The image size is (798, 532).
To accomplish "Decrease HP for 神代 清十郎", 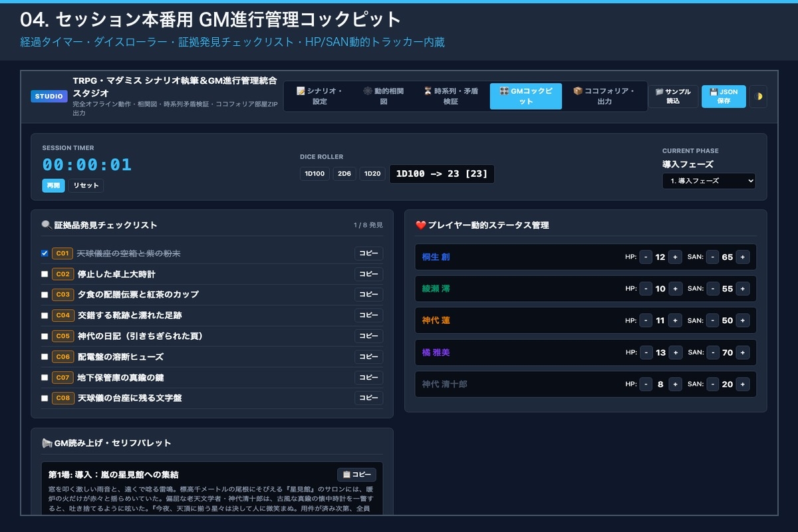I will coord(646,384).
